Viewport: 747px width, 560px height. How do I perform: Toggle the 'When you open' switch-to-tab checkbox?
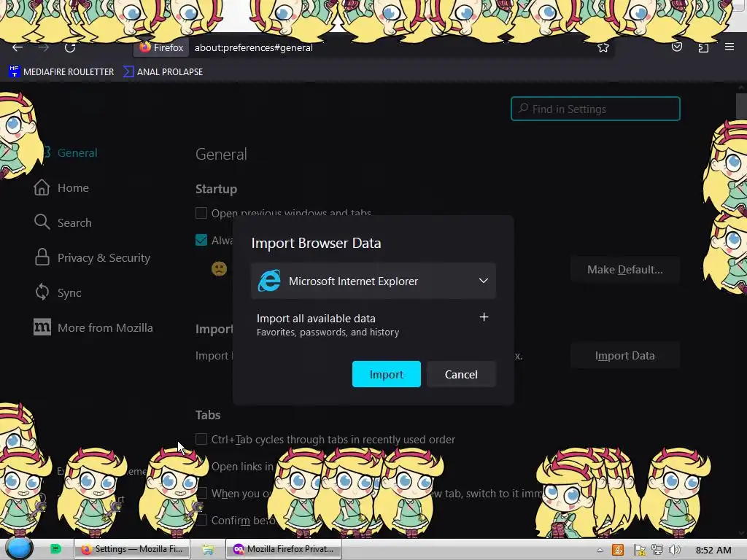pos(203,494)
